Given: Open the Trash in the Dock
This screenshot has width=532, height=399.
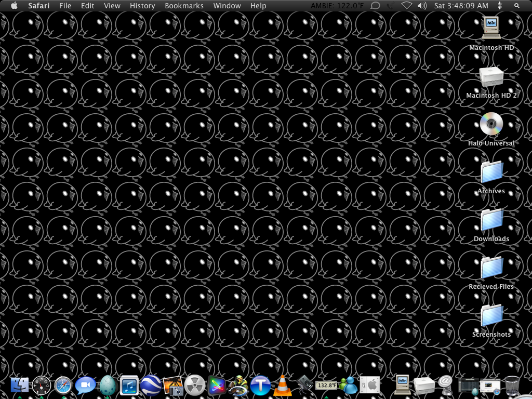Looking at the screenshot, I should pos(512,385).
